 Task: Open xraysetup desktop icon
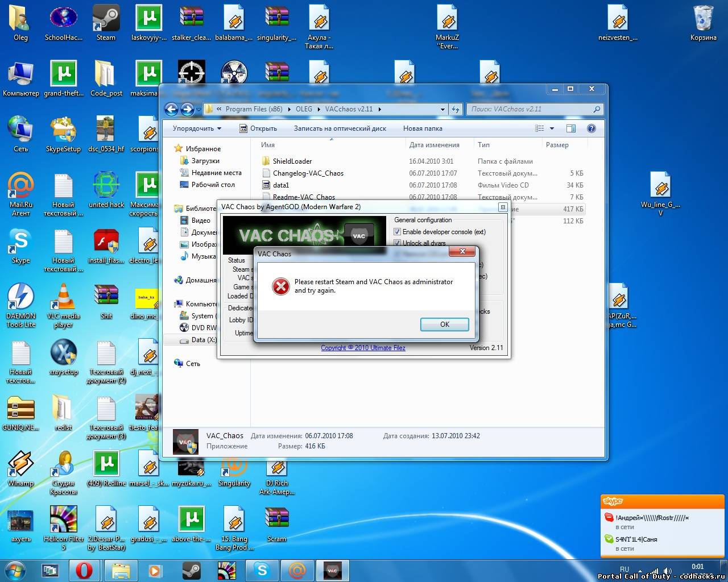point(63,357)
